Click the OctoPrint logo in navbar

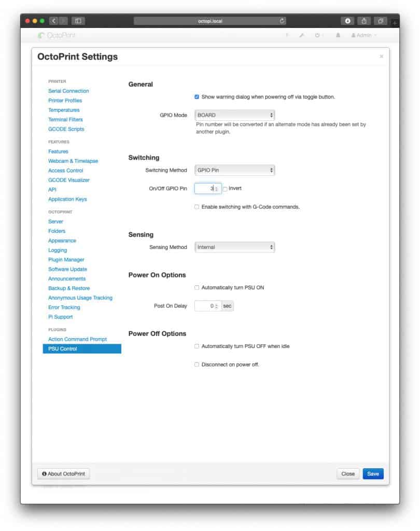(x=56, y=35)
